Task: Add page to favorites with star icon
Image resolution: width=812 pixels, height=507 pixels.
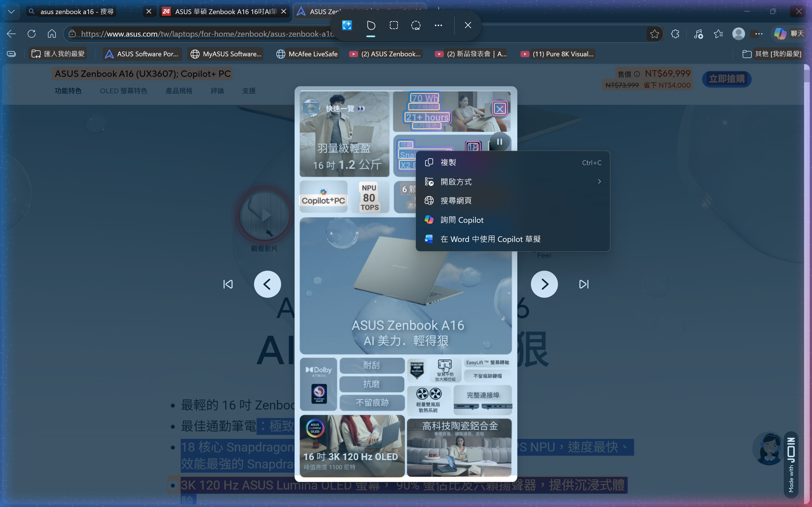Action: [x=654, y=34]
